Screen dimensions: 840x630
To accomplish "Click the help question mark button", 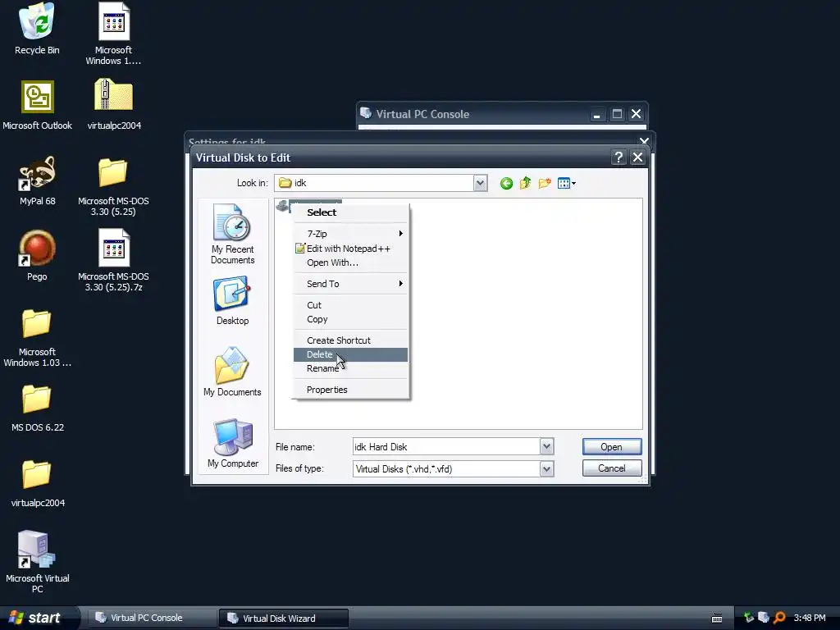I will tap(619, 157).
